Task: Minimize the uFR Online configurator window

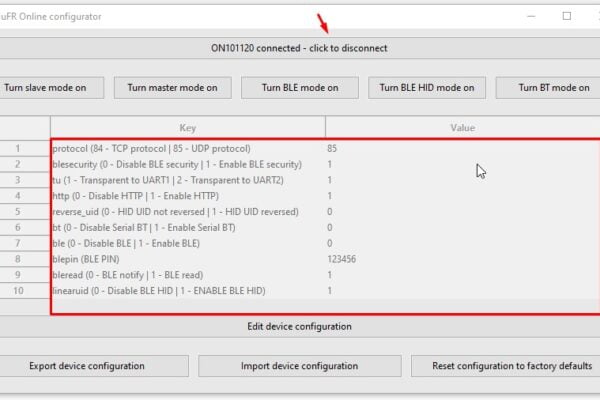Action: pyautogui.click(x=531, y=16)
